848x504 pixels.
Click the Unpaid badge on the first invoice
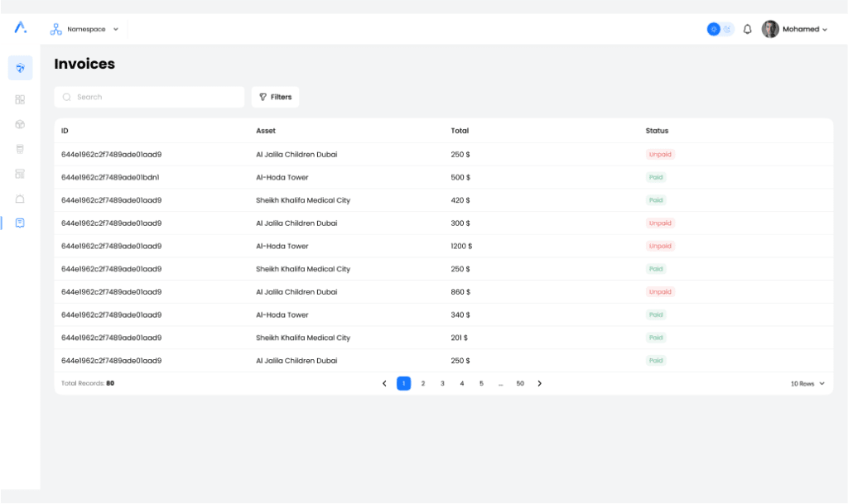660,154
